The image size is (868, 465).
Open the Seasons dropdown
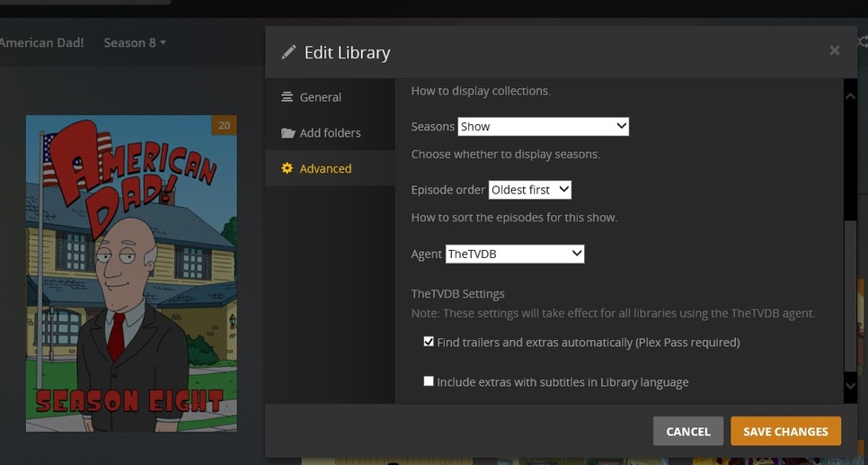click(x=543, y=126)
